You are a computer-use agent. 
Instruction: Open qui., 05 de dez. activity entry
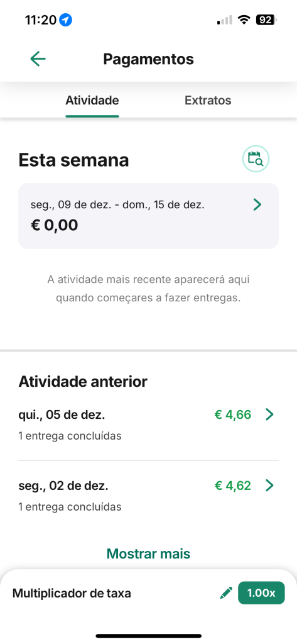tap(148, 425)
